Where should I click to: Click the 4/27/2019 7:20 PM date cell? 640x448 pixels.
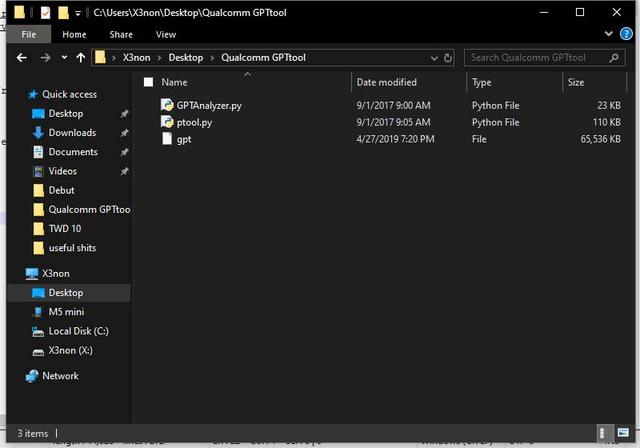coord(395,139)
